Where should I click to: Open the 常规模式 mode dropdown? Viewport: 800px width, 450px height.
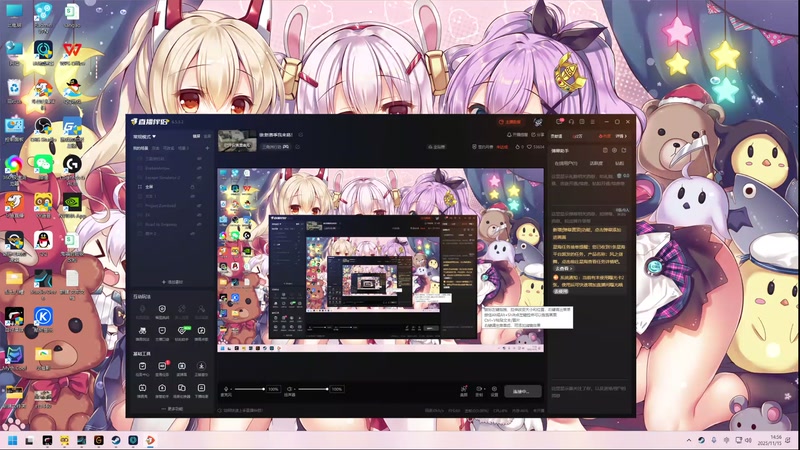145,136
